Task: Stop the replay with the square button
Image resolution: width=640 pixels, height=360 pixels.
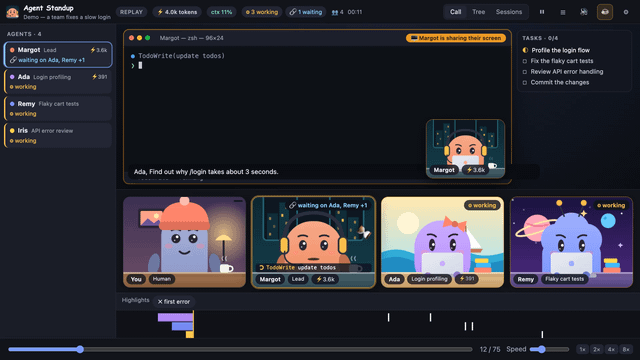Action: [563, 12]
